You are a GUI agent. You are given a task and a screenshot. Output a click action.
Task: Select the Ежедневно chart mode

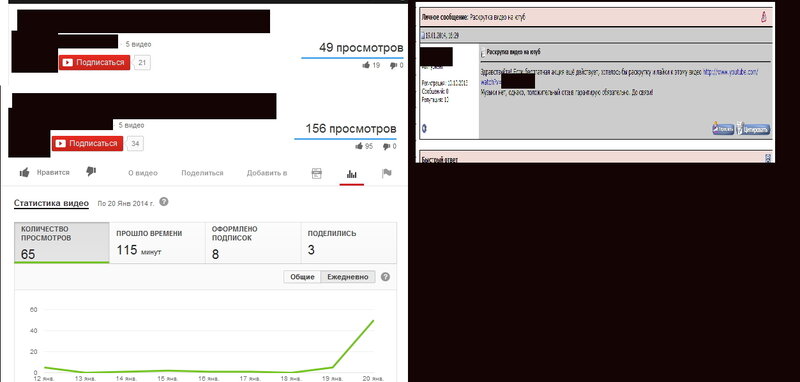347,277
